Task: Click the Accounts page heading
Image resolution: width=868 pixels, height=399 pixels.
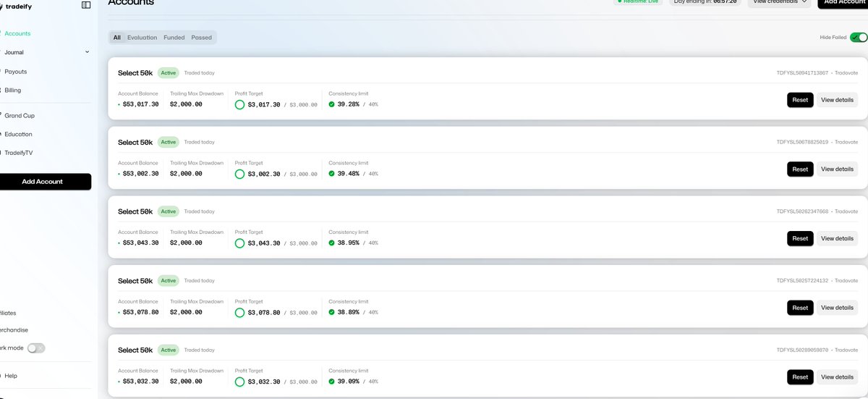Action: click(131, 3)
